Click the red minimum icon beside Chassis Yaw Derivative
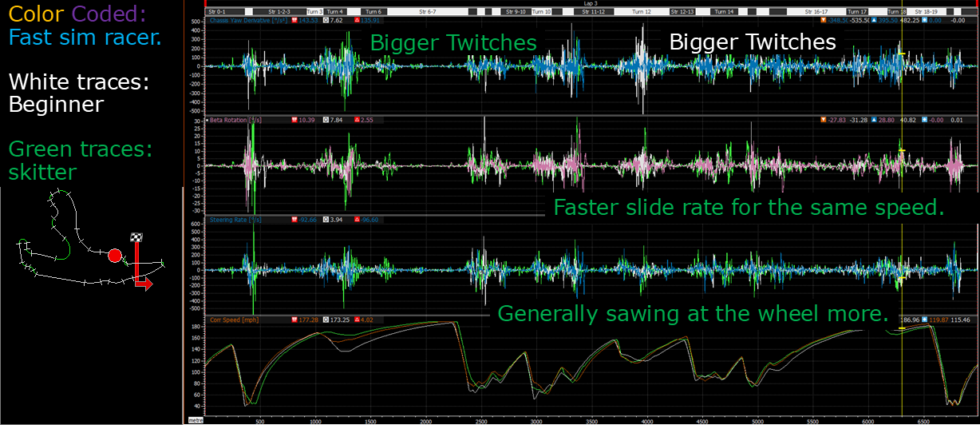 (294, 20)
